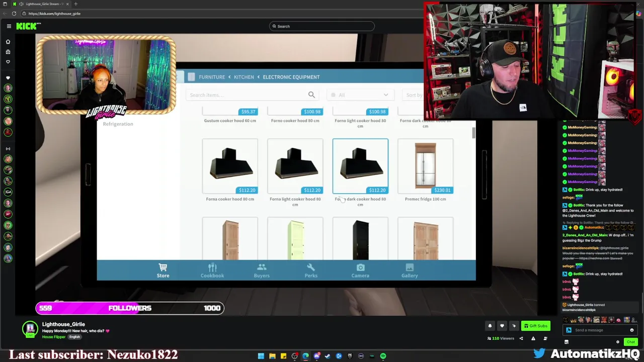Open Epic Games Launcher from the taskbar

pos(350,356)
